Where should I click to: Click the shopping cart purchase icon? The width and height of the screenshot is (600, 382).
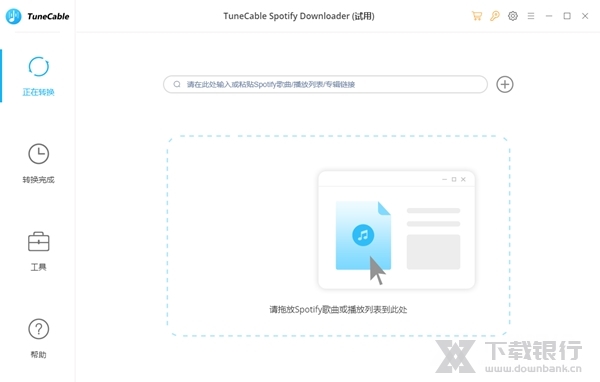(x=476, y=16)
